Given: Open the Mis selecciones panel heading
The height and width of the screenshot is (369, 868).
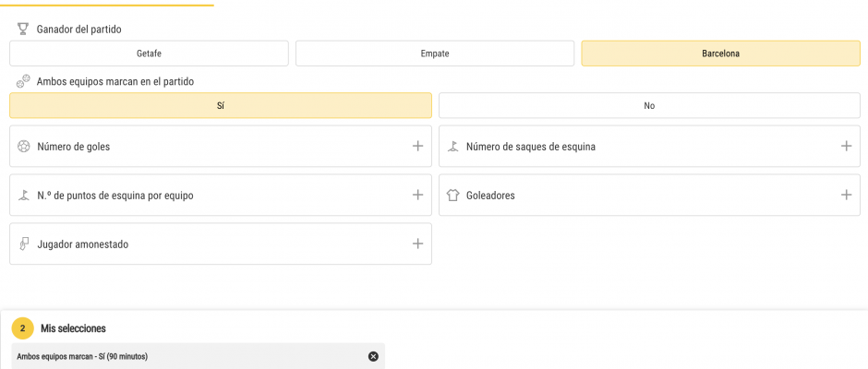Looking at the screenshot, I should 73,328.
